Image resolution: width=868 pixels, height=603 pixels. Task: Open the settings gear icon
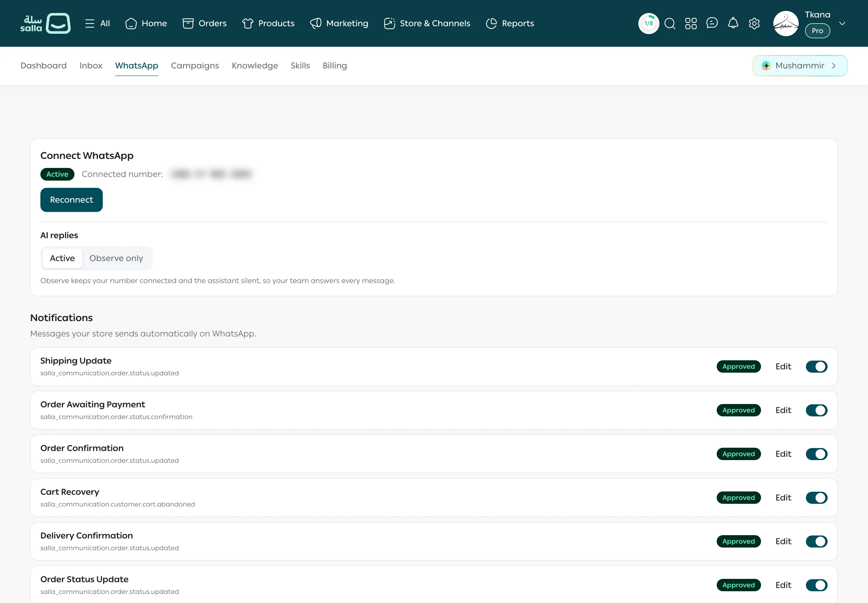click(x=754, y=24)
